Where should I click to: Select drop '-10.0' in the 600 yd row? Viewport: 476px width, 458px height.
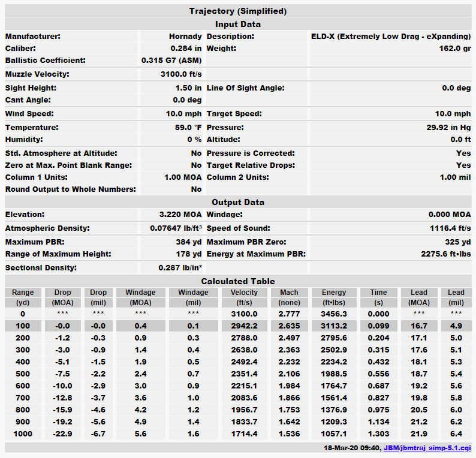tap(62, 386)
